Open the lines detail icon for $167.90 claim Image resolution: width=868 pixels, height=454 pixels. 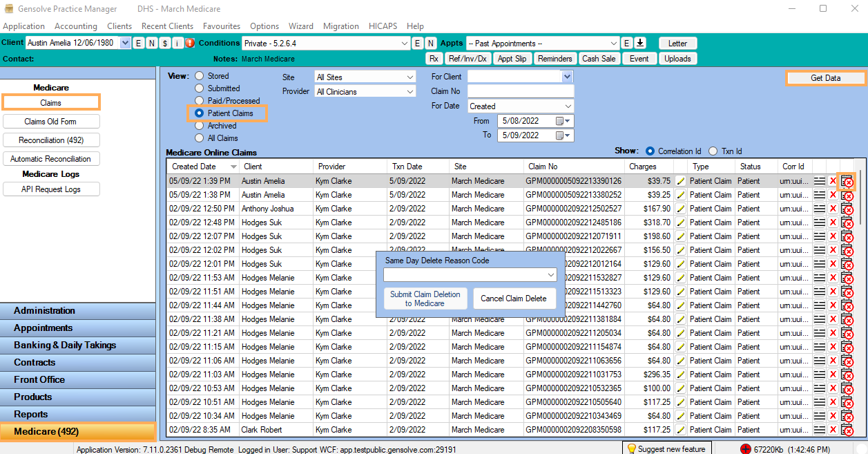[x=820, y=209]
